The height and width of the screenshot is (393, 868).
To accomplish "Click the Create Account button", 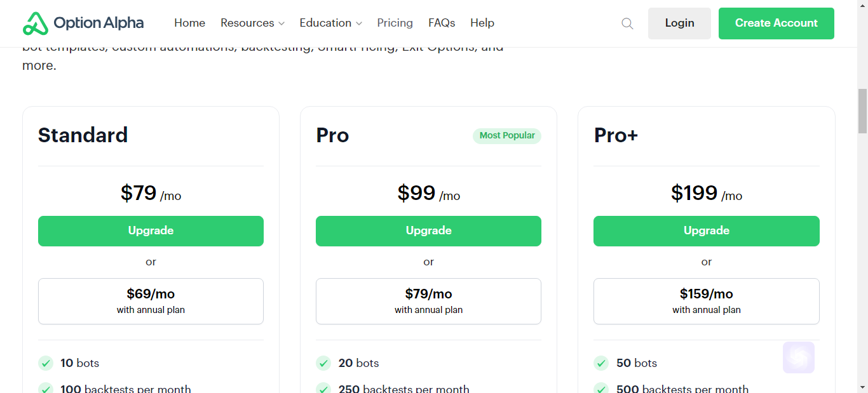I will click(x=776, y=23).
